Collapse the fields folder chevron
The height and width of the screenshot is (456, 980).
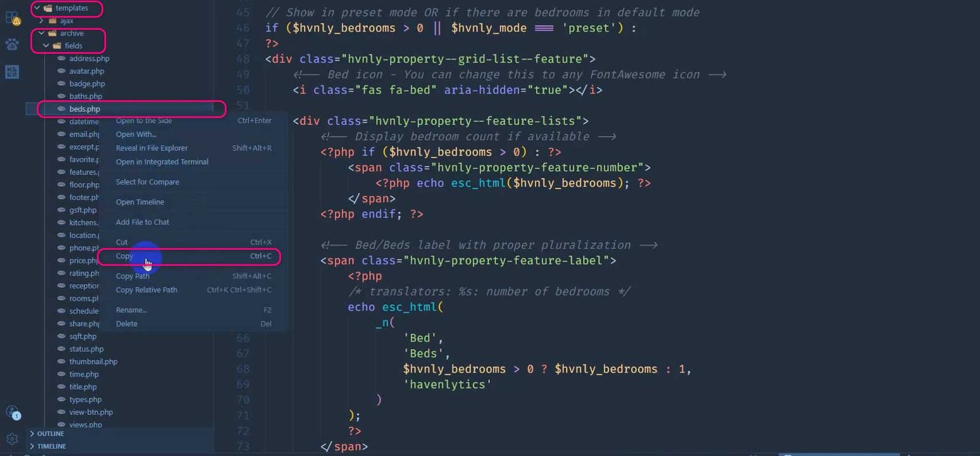[x=46, y=46]
